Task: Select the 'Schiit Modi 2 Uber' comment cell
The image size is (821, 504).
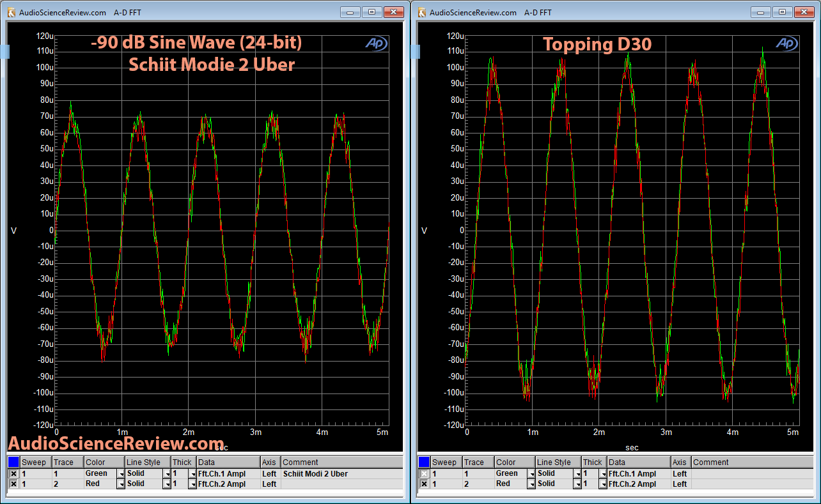Action: [341, 474]
